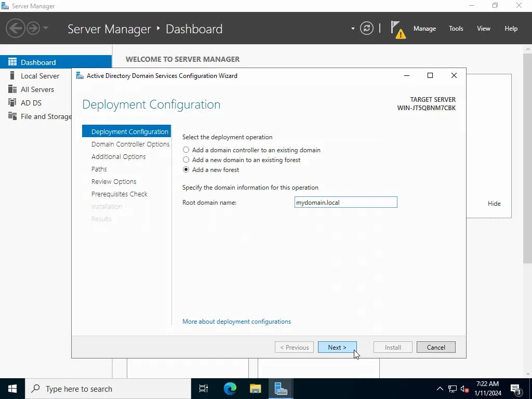
Task: Click the Server Manager taskbar icon
Action: [281, 389]
